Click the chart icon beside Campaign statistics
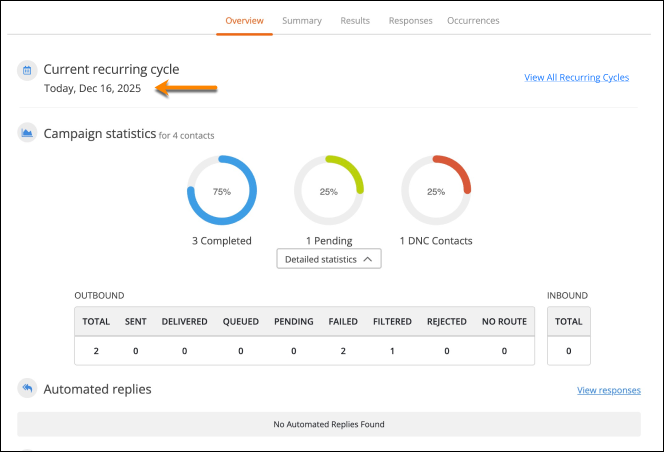Screen dimensions: 664x452 pos(27,133)
